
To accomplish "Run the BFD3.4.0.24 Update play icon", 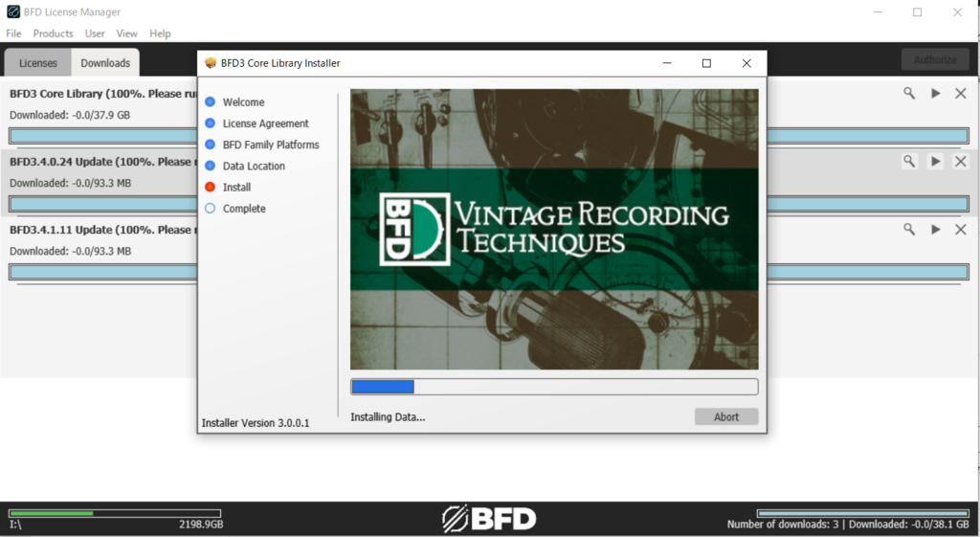I will (x=936, y=161).
